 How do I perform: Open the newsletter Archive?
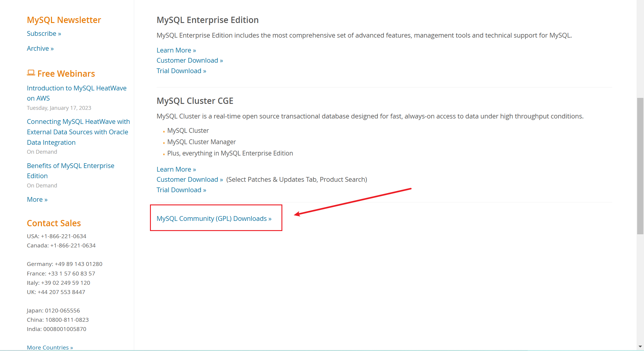(38, 48)
